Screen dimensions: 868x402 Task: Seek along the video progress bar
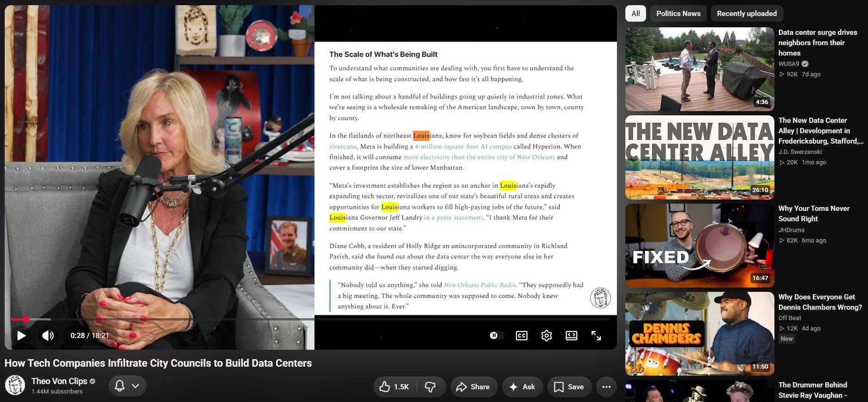(310, 319)
